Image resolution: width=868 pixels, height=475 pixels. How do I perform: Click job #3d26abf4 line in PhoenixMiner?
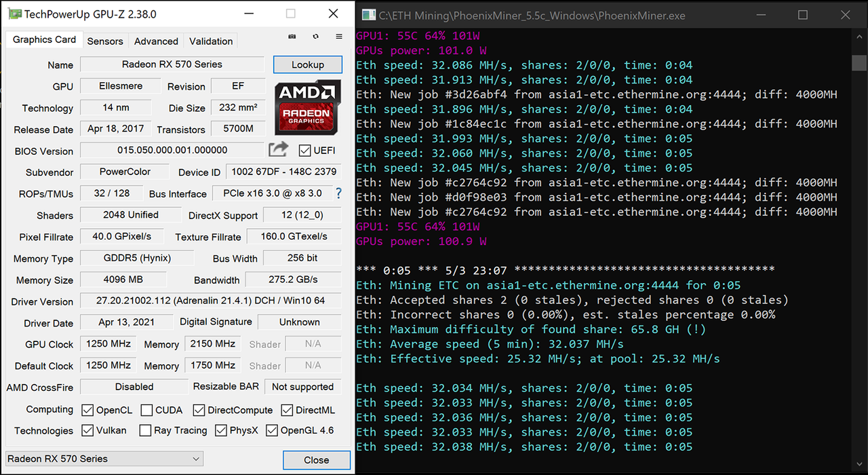pos(597,94)
